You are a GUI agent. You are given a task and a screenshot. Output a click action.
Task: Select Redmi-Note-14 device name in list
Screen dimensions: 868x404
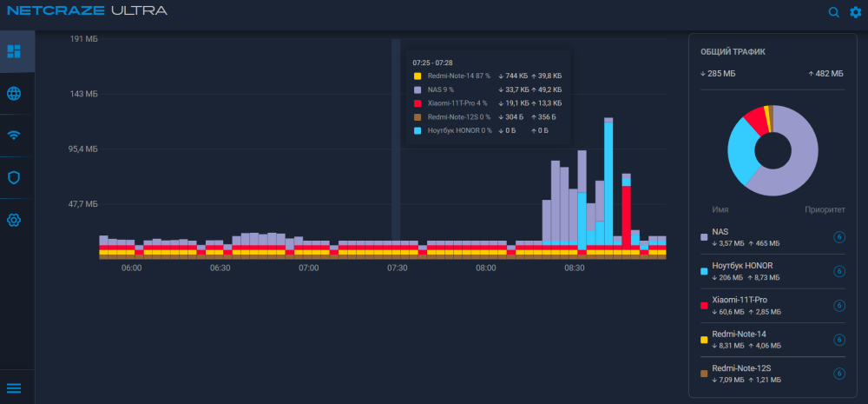[x=739, y=334]
